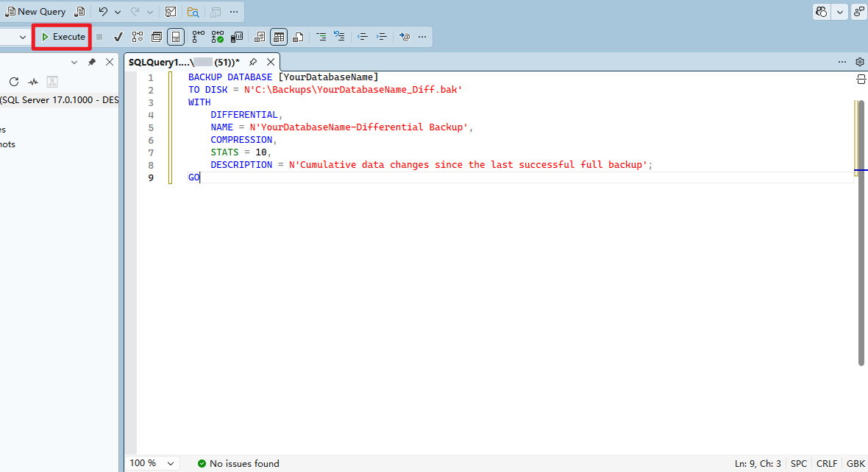Open the 100 % zoom level dropdown

[152, 463]
